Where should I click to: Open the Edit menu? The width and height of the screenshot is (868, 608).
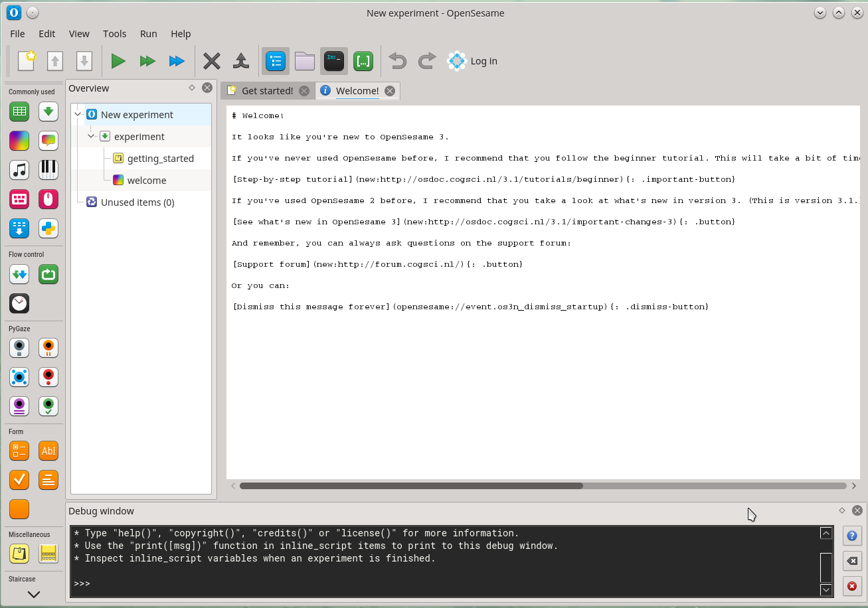[x=46, y=34]
